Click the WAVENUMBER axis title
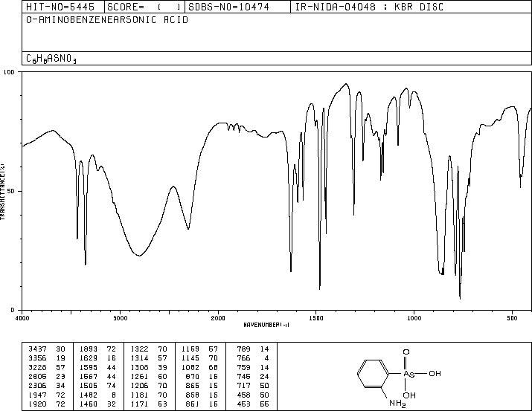Screen dimensions: 532x411 click(266, 325)
